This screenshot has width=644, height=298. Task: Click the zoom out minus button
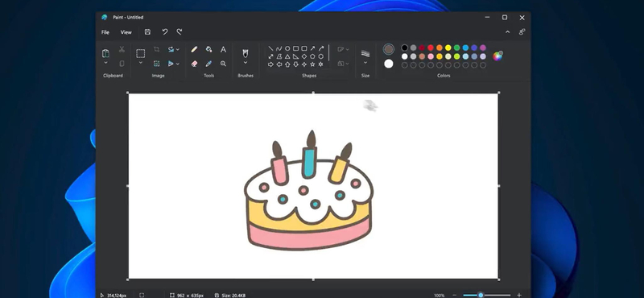[x=455, y=295]
